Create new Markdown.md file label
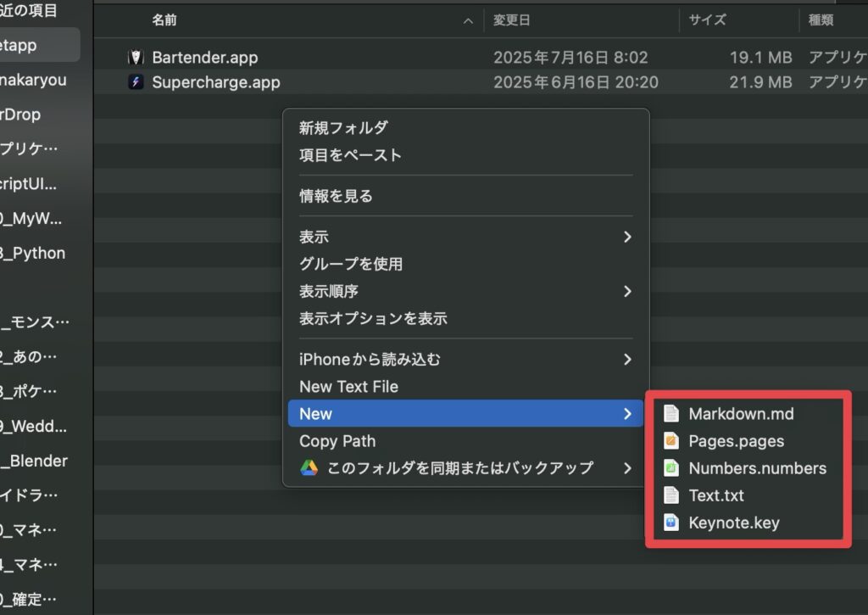Image resolution: width=868 pixels, height=615 pixels. (741, 414)
